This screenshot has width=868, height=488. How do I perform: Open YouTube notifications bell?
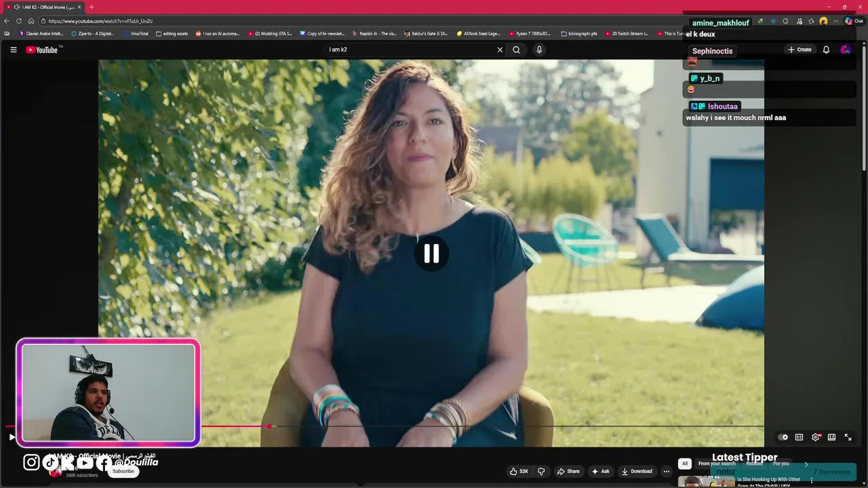[x=826, y=49]
